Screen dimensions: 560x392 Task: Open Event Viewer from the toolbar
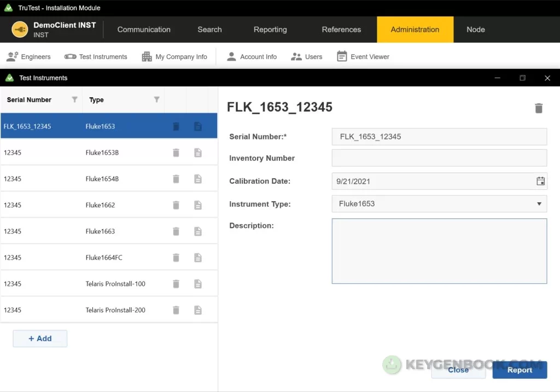pos(363,56)
